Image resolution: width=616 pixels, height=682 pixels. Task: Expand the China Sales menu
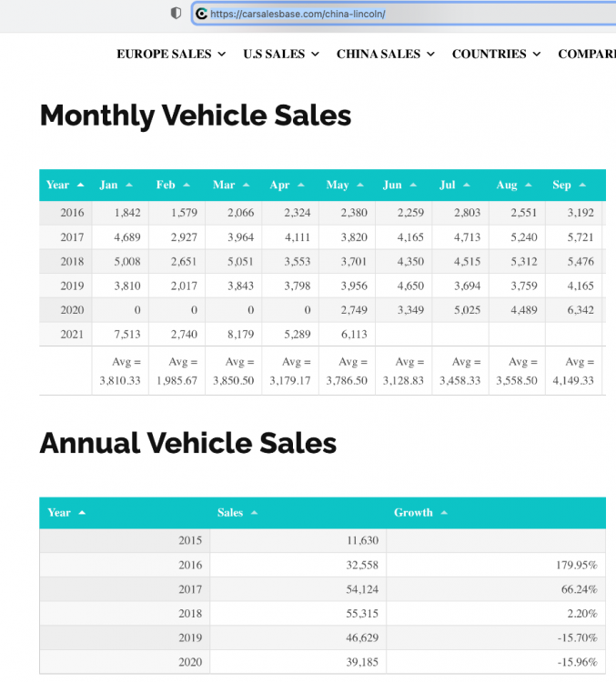coord(386,54)
